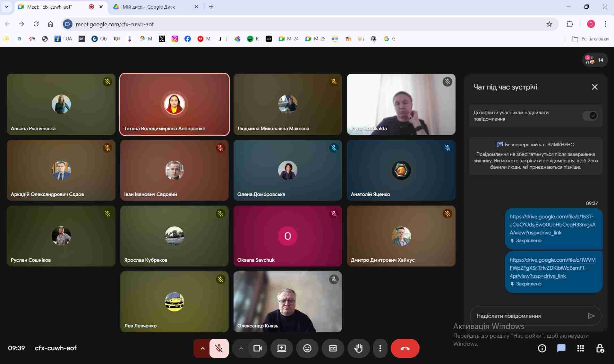This screenshot has height=364, width=614.
Task: Unmute your microphone
Action: coord(219,348)
